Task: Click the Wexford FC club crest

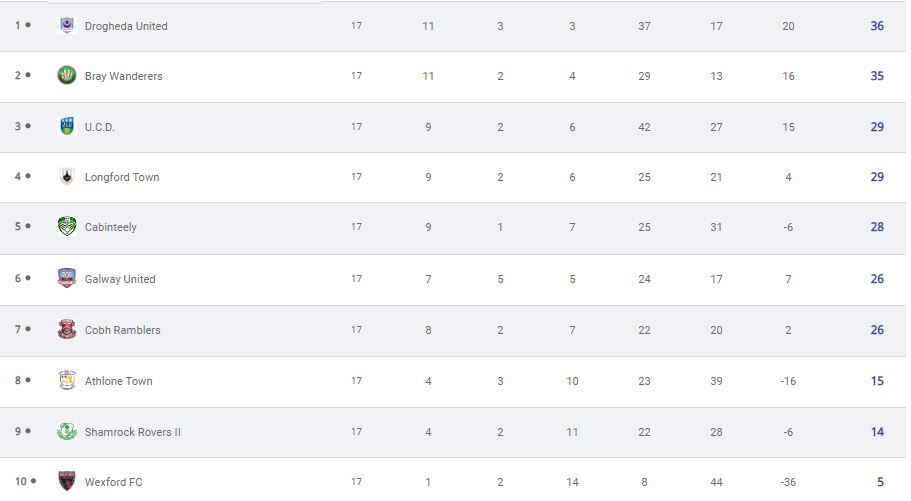Action: (x=67, y=481)
